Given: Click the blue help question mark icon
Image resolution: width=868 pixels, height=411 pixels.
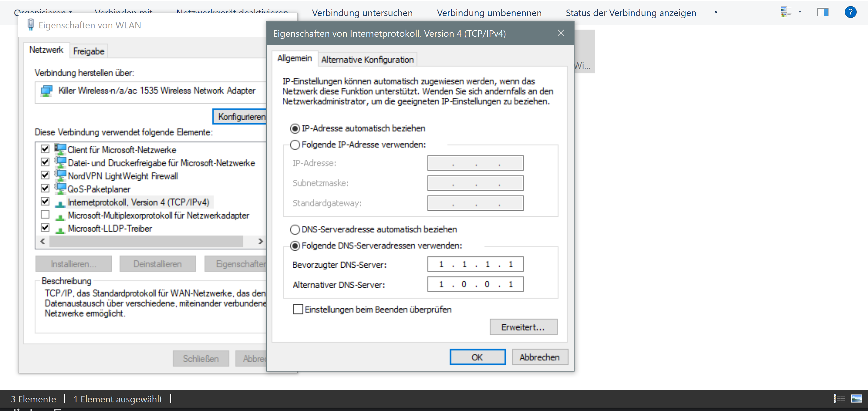Looking at the screenshot, I should click(x=850, y=12).
